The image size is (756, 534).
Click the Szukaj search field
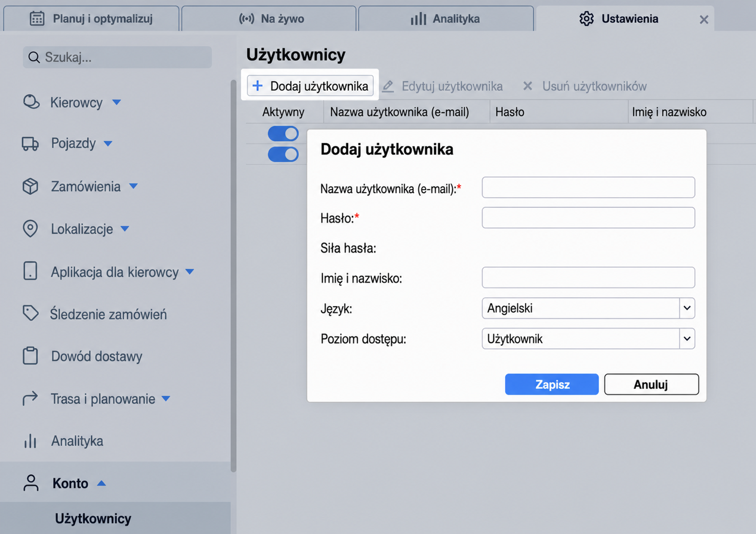pyautogui.click(x=117, y=57)
